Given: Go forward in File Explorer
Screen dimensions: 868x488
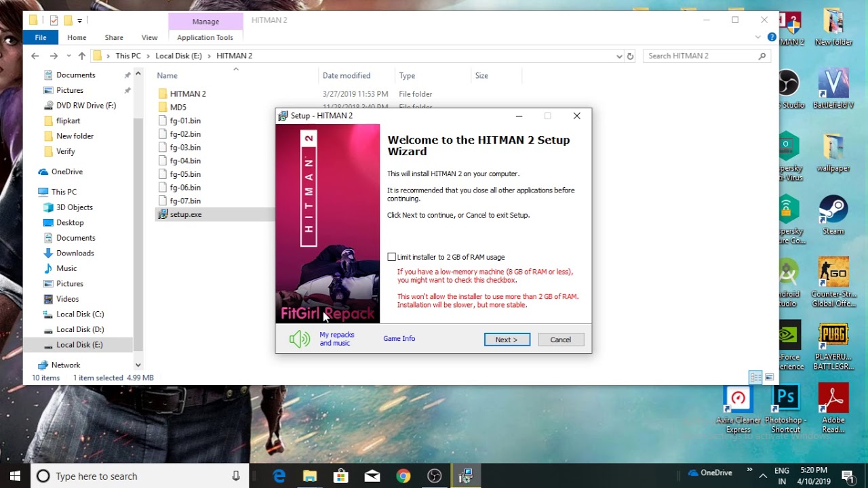Looking at the screenshot, I should coord(54,56).
